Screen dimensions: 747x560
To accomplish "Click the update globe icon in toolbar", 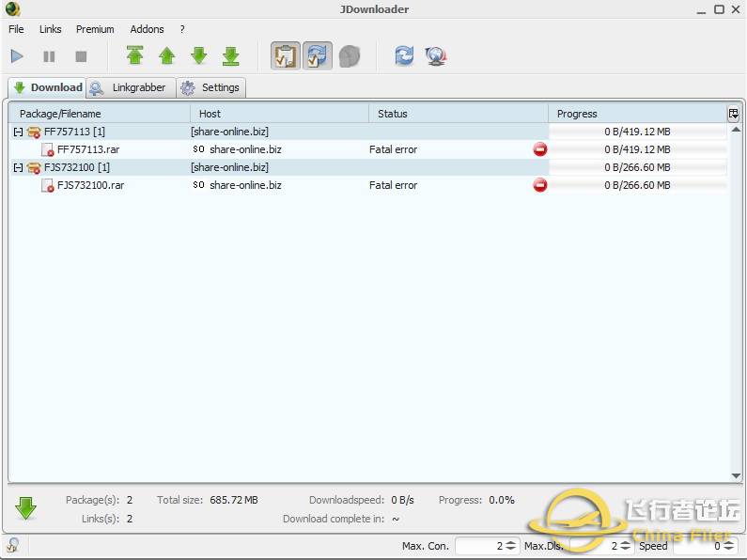I will click(436, 55).
